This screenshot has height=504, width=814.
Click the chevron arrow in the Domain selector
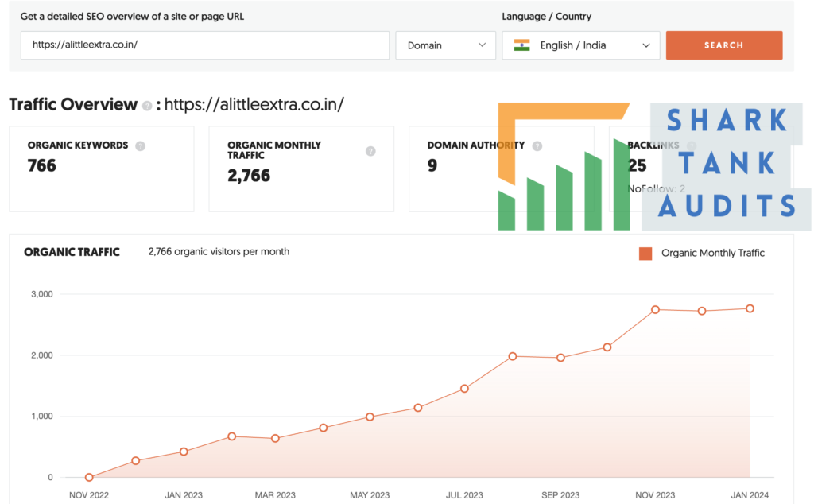482,45
